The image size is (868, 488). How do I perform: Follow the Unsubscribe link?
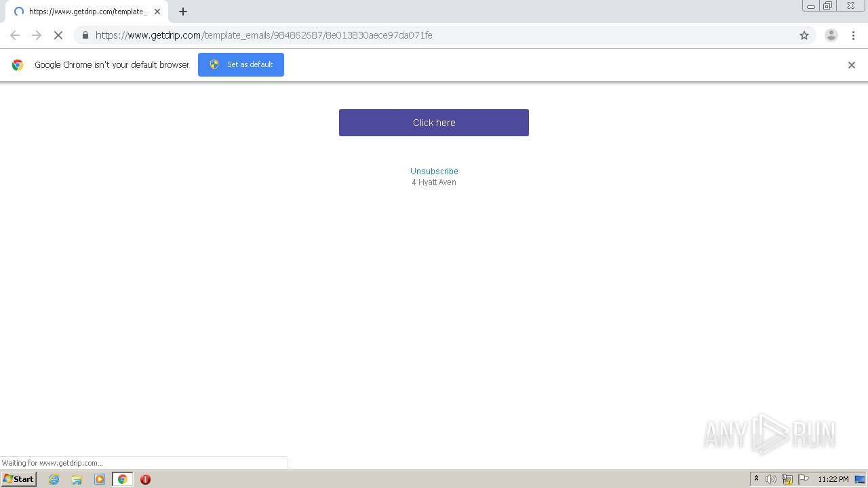(434, 171)
